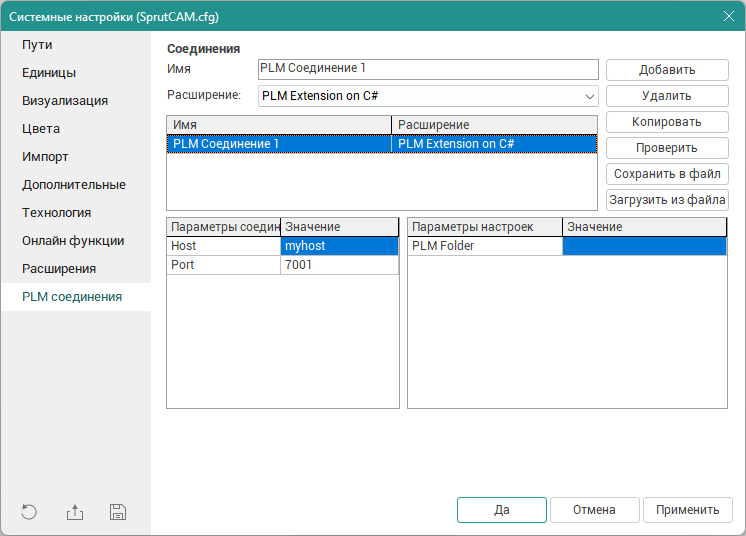Click the Port value cell 7001

[x=340, y=265]
